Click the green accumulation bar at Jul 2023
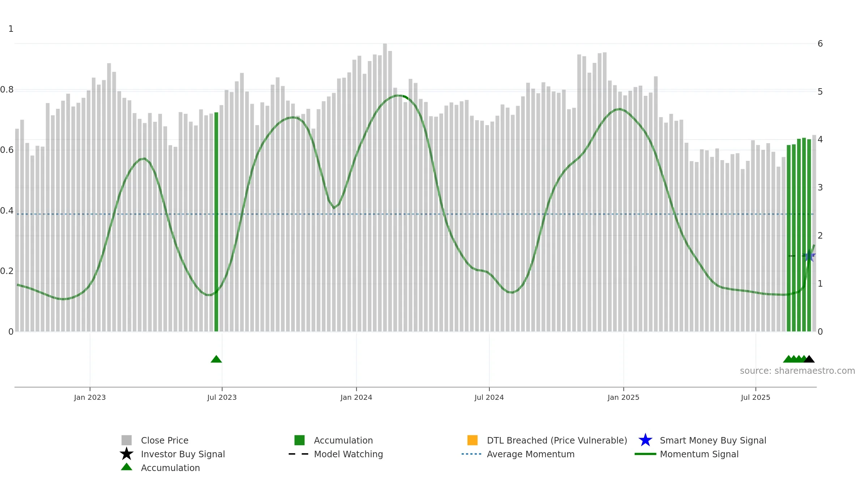Viewport: 868px width, 488px height. pos(216,222)
